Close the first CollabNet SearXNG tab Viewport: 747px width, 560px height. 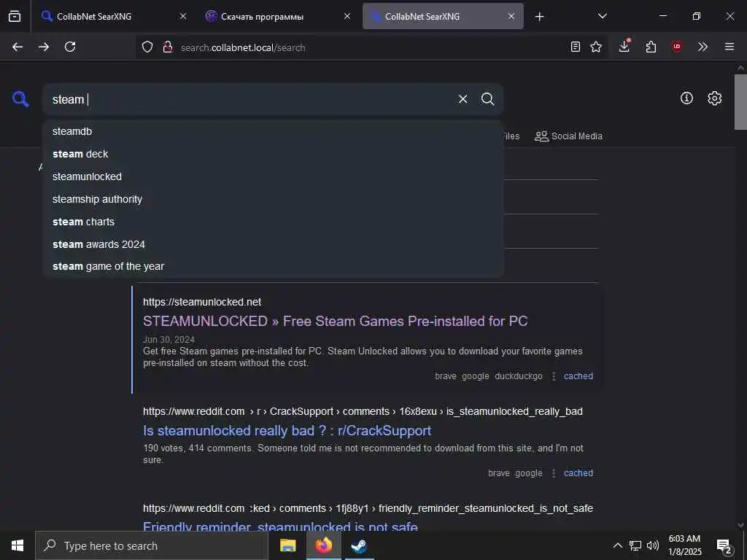183,16
